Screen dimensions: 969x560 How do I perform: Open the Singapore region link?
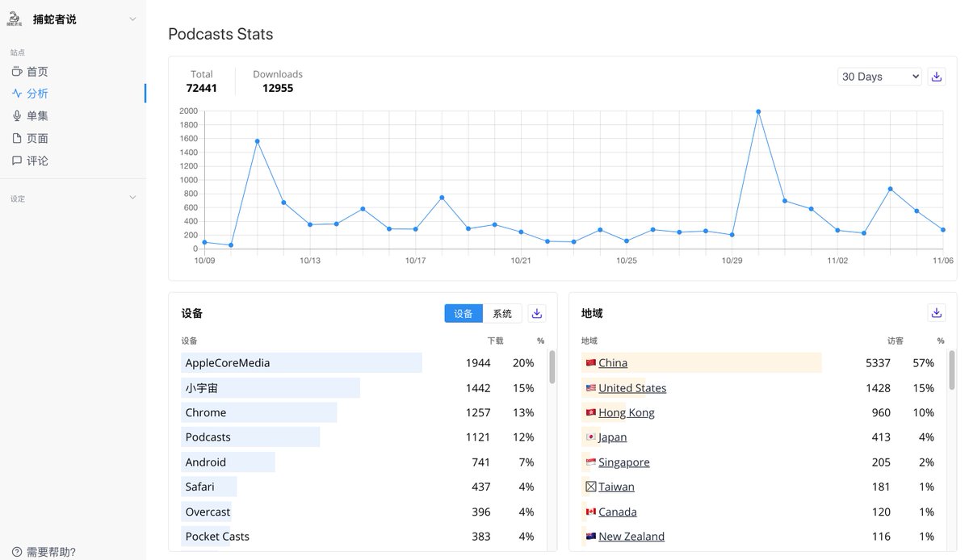624,462
